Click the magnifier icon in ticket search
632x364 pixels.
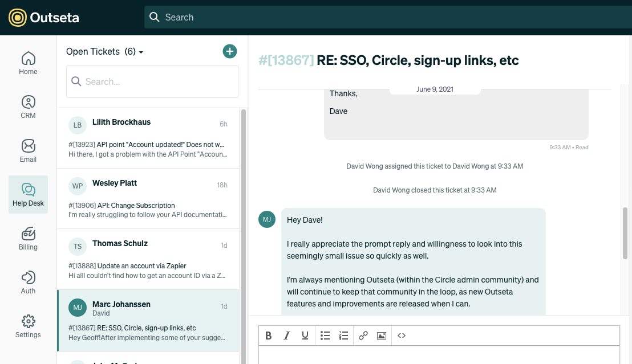pyautogui.click(x=76, y=81)
